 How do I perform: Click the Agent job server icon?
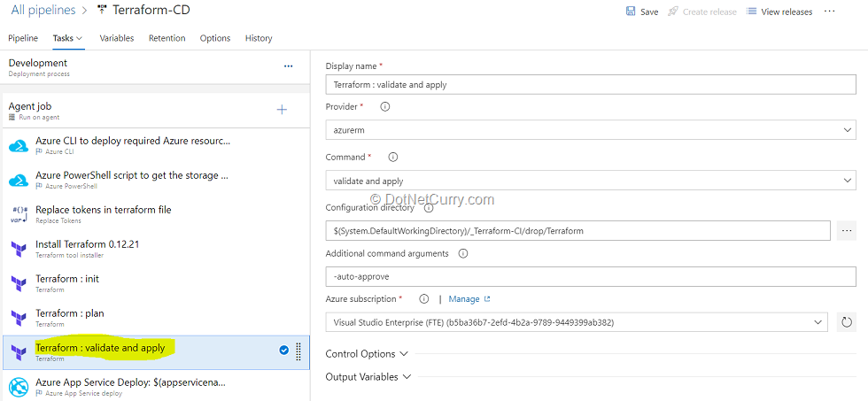[12, 117]
